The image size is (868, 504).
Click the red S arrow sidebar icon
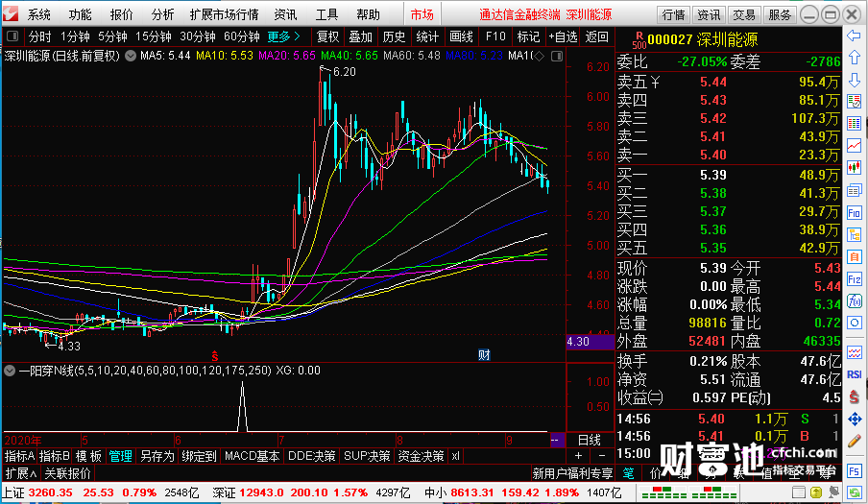[855, 396]
